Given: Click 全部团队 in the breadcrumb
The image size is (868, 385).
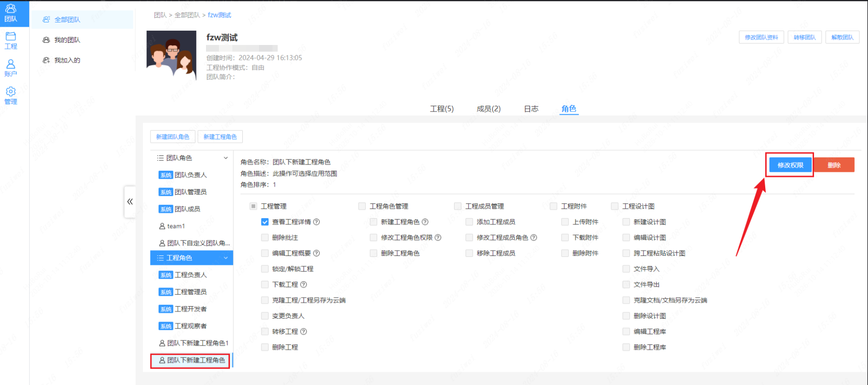Looking at the screenshot, I should coord(187,15).
